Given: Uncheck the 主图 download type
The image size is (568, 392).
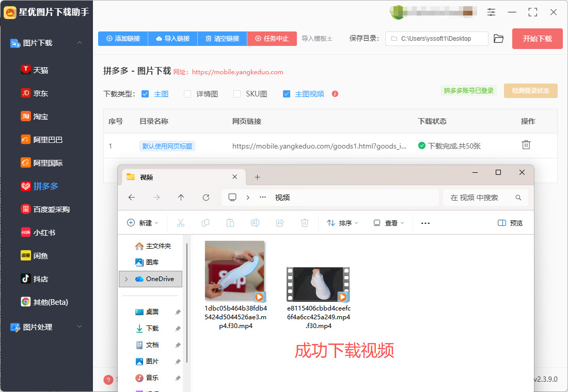Looking at the screenshot, I should point(145,94).
